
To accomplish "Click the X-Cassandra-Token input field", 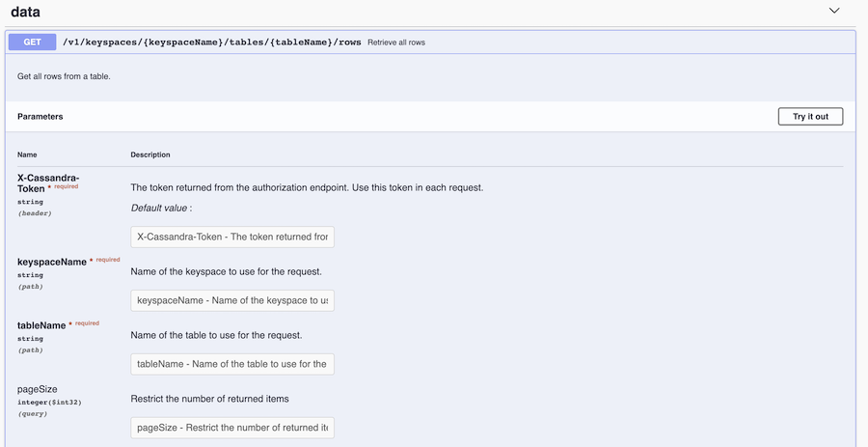I will point(232,237).
